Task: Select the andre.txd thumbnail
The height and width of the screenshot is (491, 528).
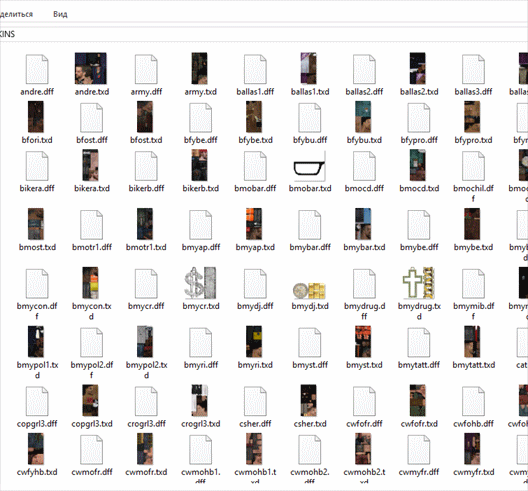Action: click(91, 68)
